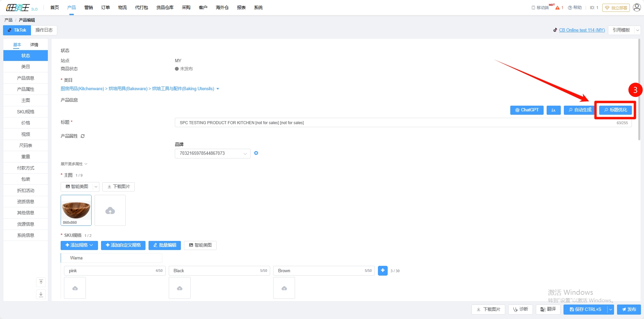Open the 添加规格 dropdown button
The height and width of the screenshot is (319, 644).
79,245
